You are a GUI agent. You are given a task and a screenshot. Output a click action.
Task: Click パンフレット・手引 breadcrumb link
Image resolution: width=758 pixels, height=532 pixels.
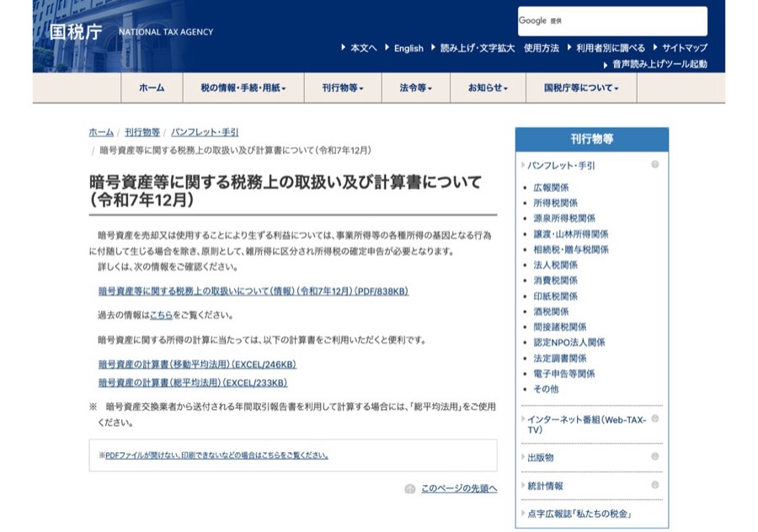tap(205, 132)
